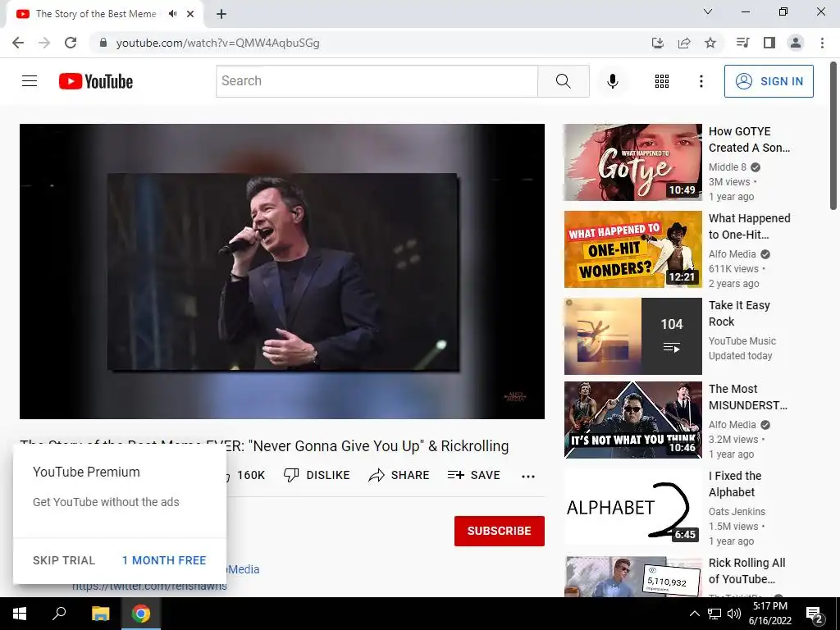Click the SIGN IN button
Viewport: 840px width, 630px height.
768,81
